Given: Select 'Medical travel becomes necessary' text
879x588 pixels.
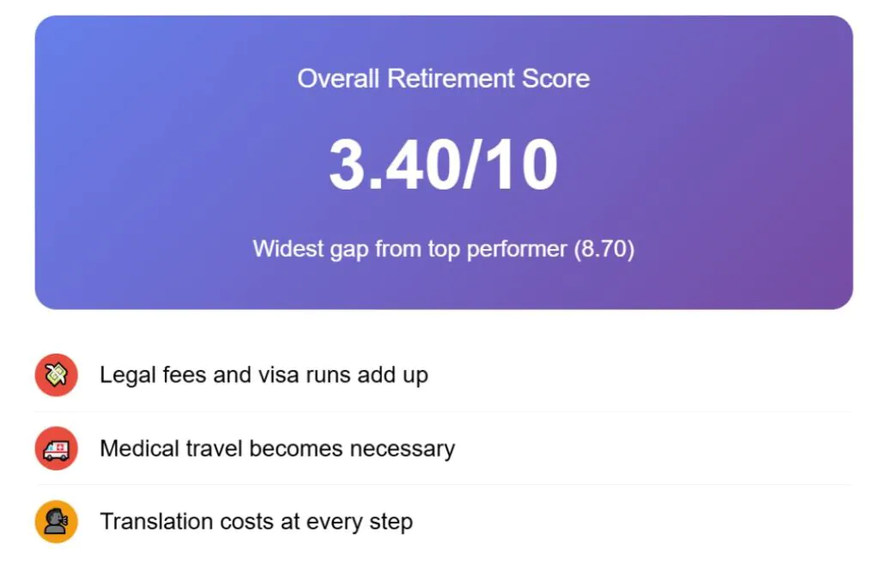Looking at the screenshot, I should tap(276, 448).
